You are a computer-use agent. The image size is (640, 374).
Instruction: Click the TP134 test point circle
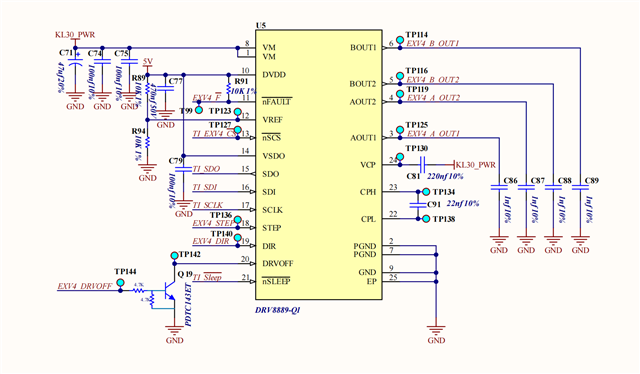(x=426, y=192)
